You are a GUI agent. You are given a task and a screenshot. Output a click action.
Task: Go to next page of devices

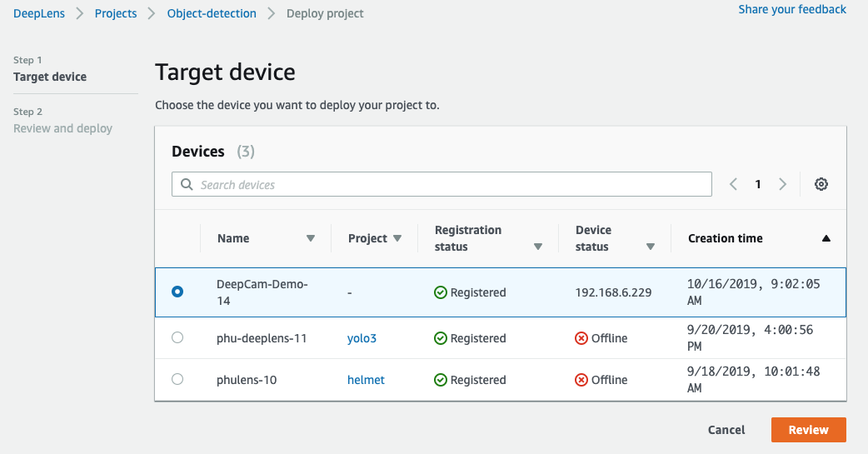pos(783,184)
